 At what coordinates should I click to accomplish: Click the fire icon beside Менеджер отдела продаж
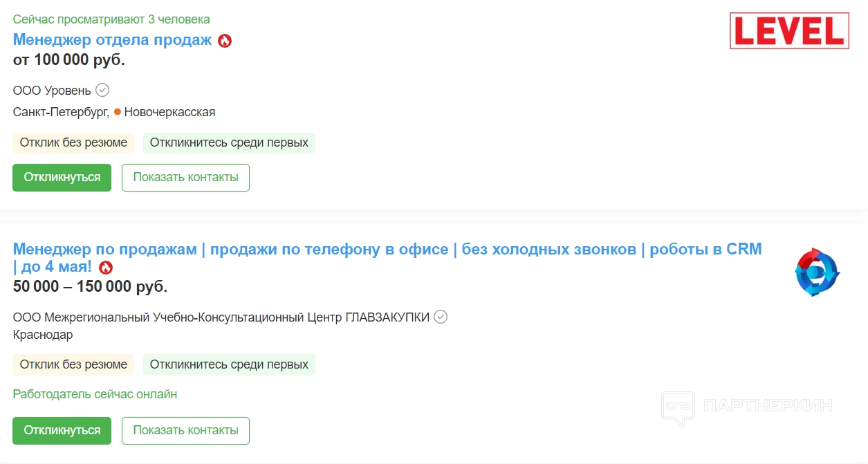(225, 41)
